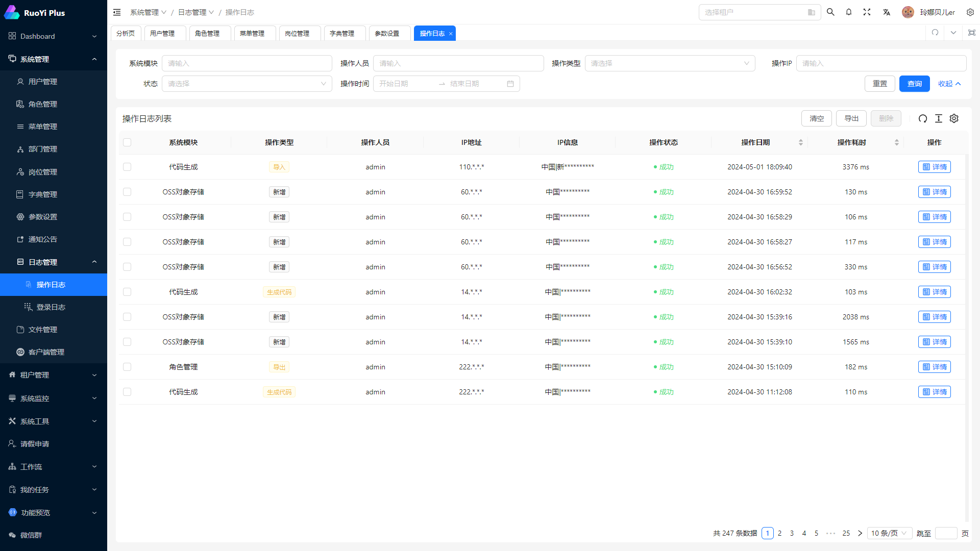Open 用户管理 in sidebar

pyautogui.click(x=54, y=82)
